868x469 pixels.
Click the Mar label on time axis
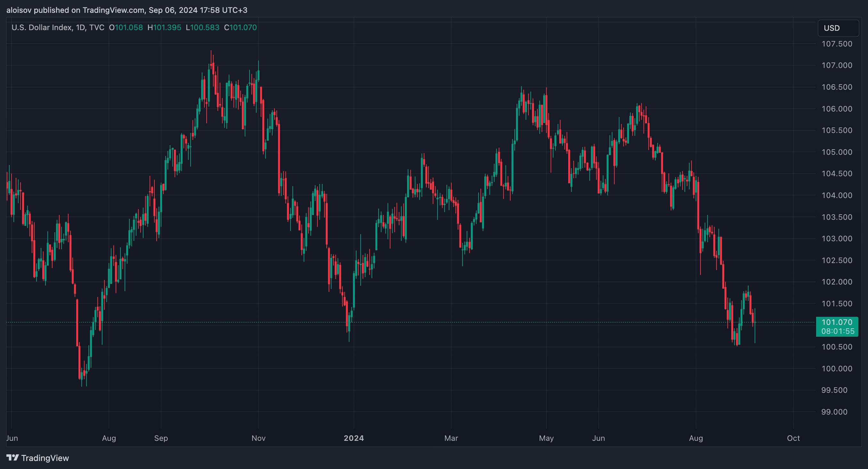451,438
